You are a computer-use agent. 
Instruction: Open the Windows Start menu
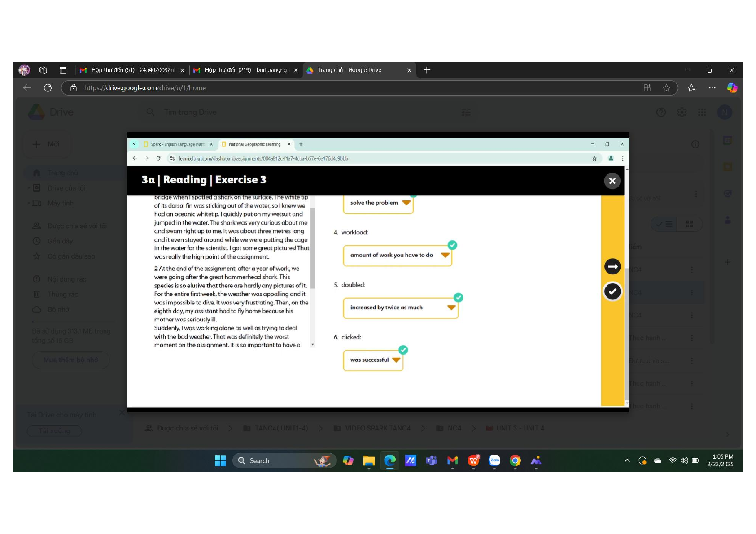click(220, 460)
